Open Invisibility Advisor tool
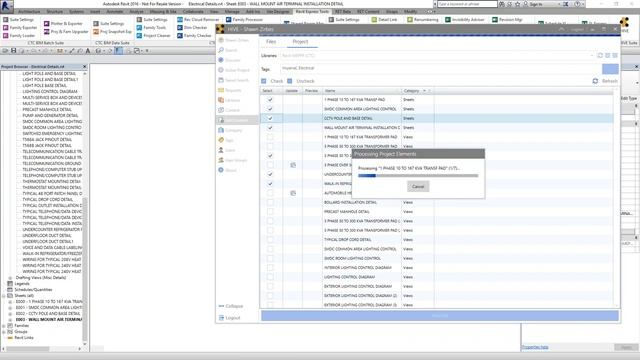The image size is (640, 360). point(464,19)
